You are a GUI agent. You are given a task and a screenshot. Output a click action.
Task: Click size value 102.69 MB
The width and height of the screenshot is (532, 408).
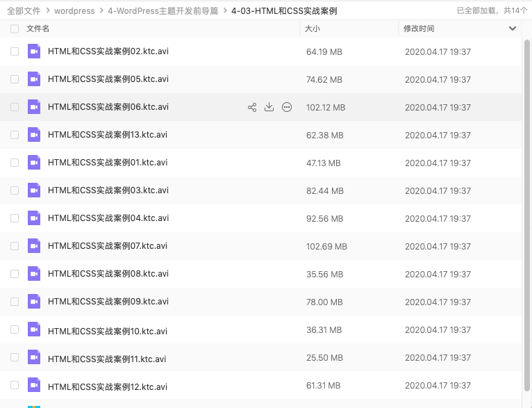tap(326, 247)
